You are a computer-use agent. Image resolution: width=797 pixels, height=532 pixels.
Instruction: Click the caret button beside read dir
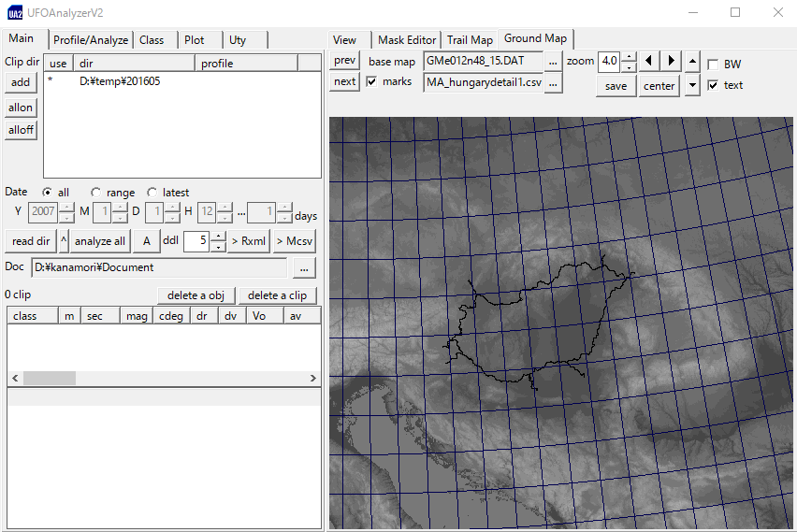(64, 241)
